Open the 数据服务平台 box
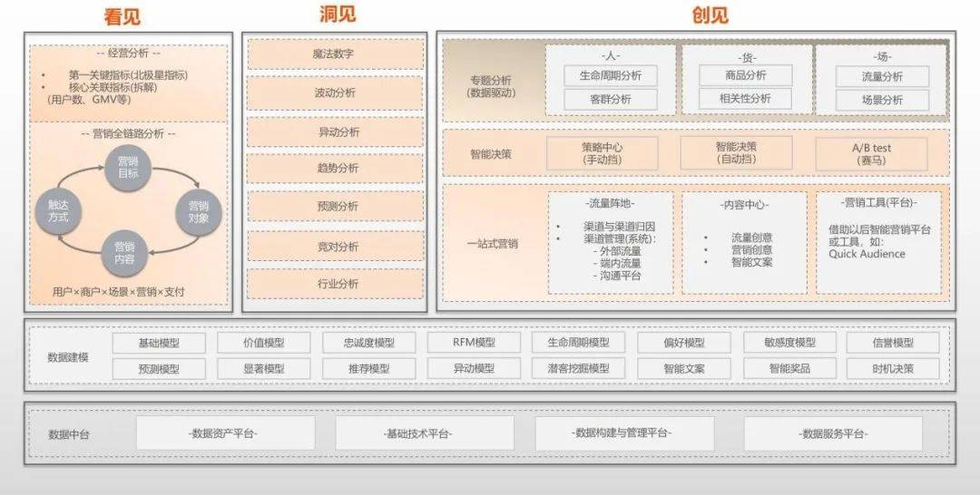980x495 pixels. (833, 433)
